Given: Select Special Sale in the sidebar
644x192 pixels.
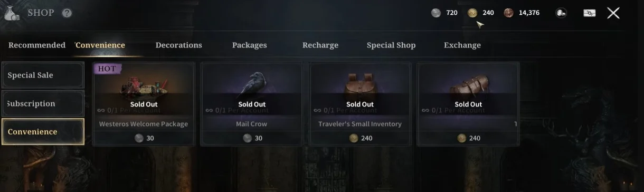Looking at the screenshot, I should click(x=43, y=75).
